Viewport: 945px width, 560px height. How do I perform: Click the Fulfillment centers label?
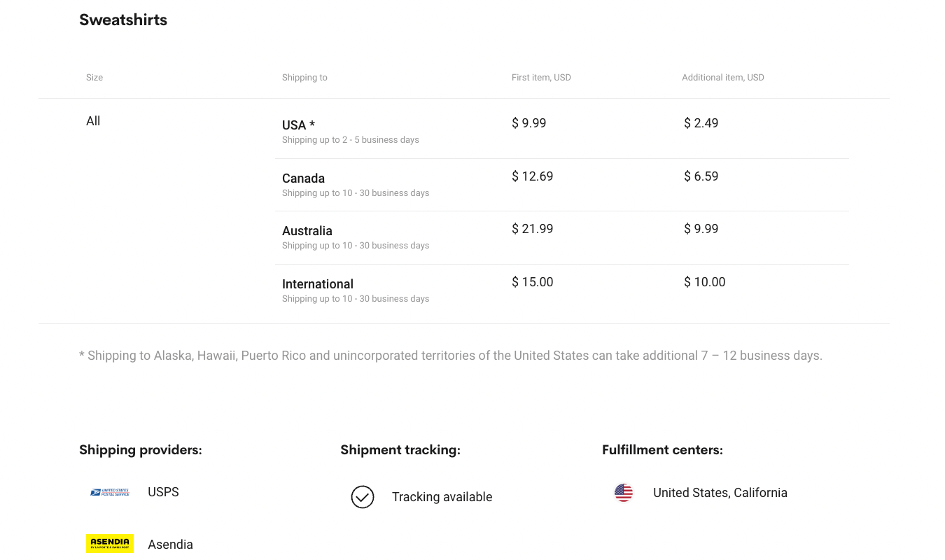(662, 449)
